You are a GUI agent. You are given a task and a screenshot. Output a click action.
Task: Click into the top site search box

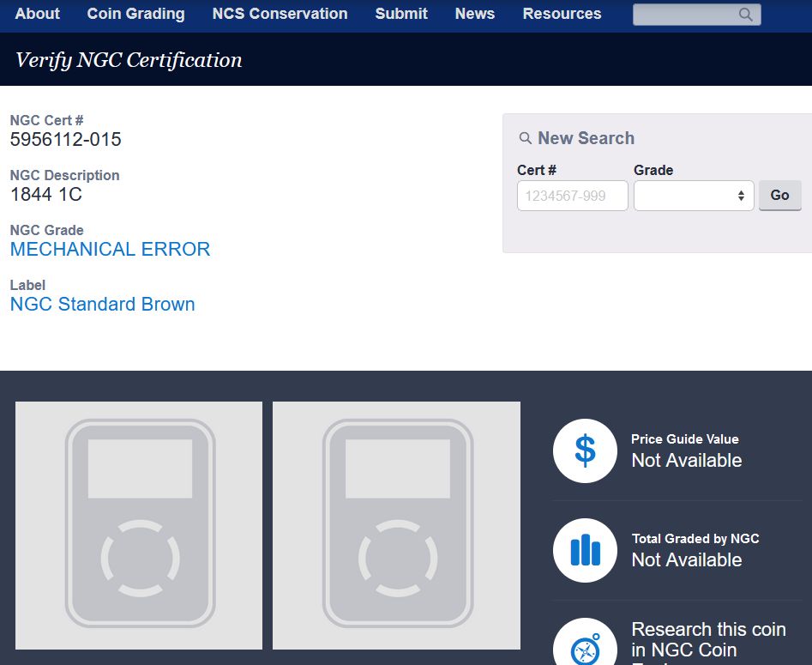tap(684, 15)
